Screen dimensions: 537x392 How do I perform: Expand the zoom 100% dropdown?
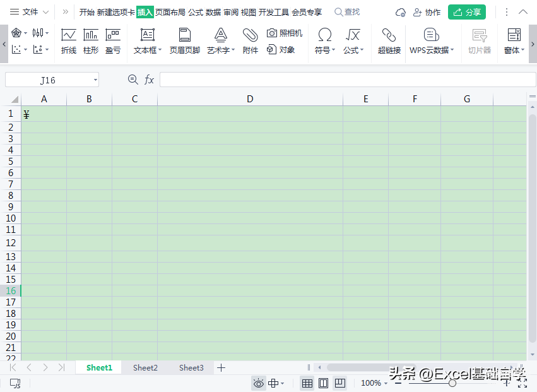tap(386, 383)
